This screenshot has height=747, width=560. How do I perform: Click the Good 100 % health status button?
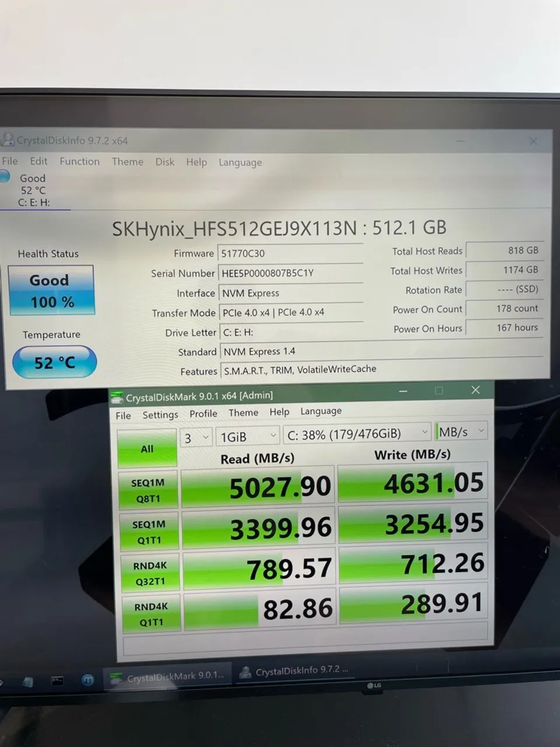click(x=51, y=291)
